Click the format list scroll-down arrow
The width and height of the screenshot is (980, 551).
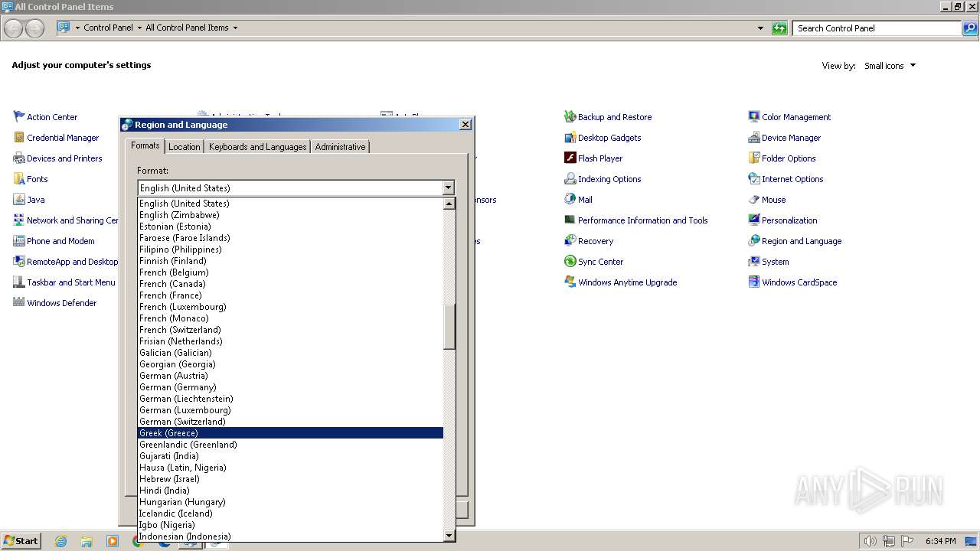click(449, 536)
